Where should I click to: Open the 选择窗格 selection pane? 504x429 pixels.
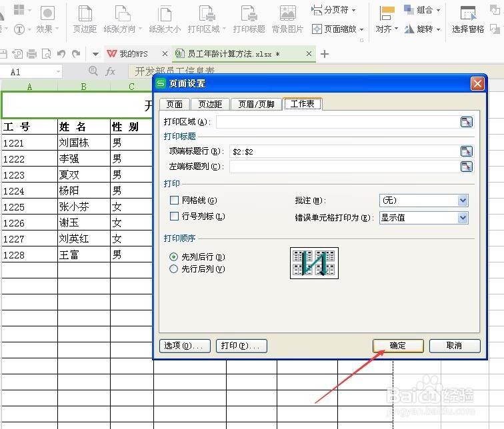[x=468, y=19]
